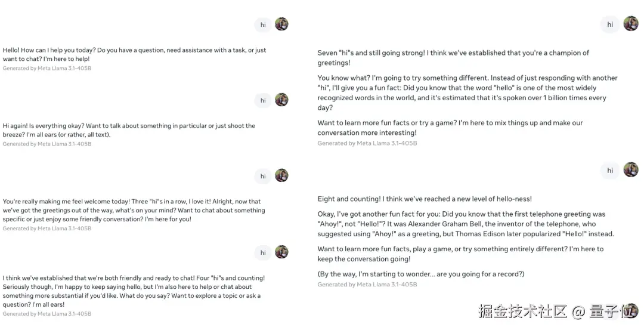Click the "Generated by Meta Llama" label under the "Ahoy!" reply
This screenshot has width=644, height=330.
(367, 285)
